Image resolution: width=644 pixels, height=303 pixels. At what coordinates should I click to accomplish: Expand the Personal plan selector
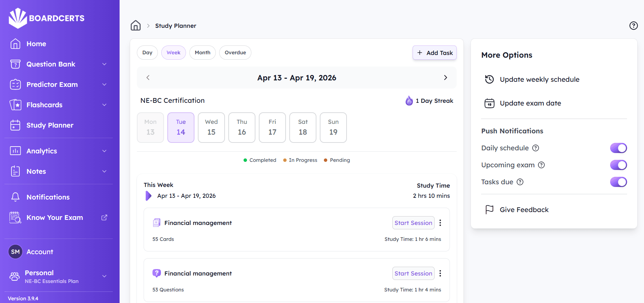104,276
